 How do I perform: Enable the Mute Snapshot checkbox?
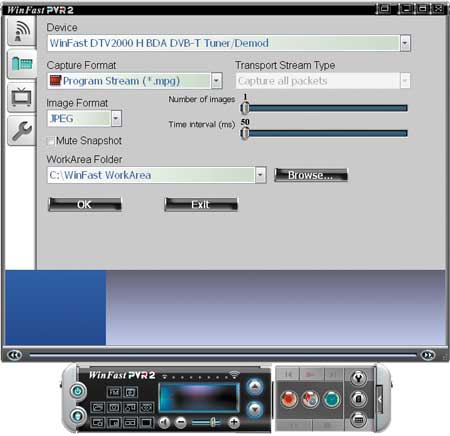click(x=51, y=141)
